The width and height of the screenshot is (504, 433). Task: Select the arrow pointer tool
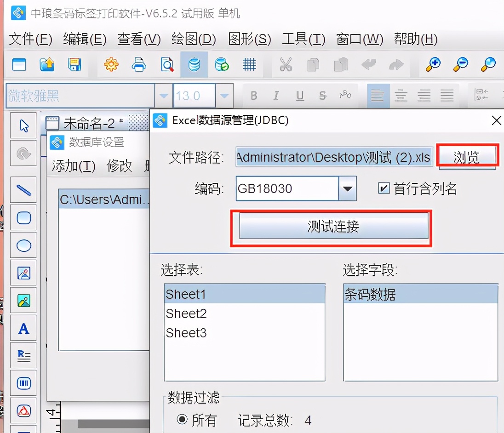pos(23,125)
